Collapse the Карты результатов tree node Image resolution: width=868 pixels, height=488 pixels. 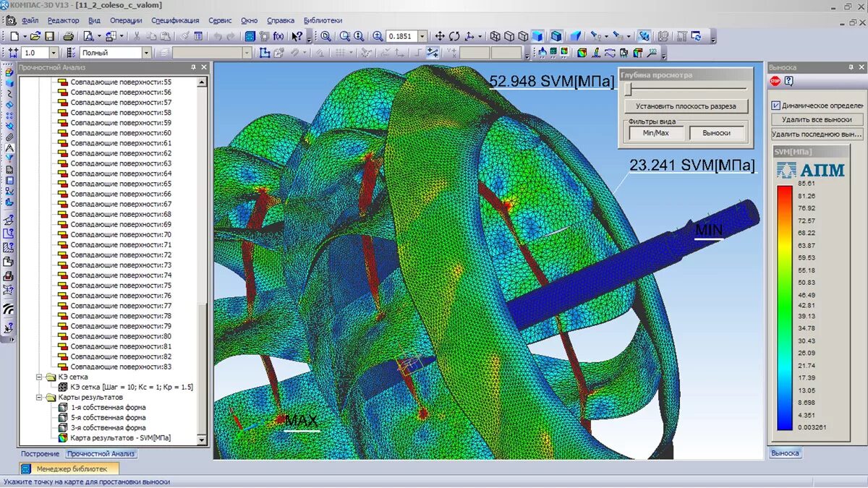click(39, 397)
